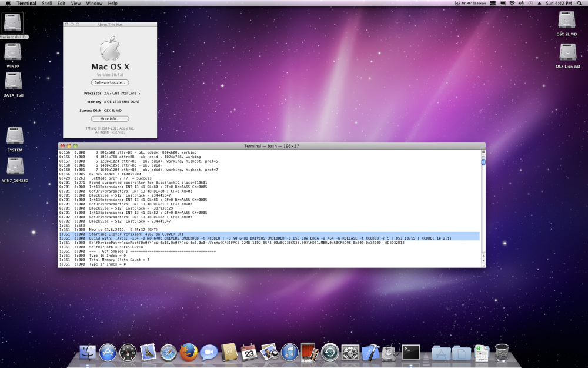588x368 pixels.
Task: Open iPhoto from the Dock
Action: point(270,353)
